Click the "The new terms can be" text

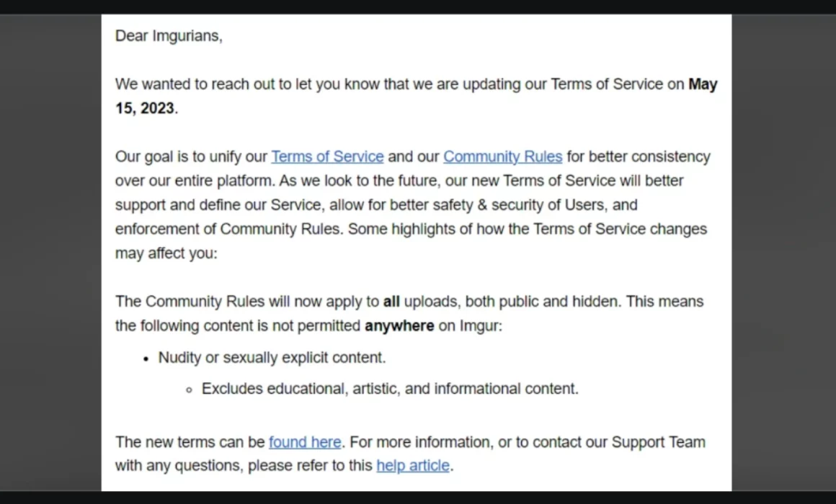(x=190, y=442)
